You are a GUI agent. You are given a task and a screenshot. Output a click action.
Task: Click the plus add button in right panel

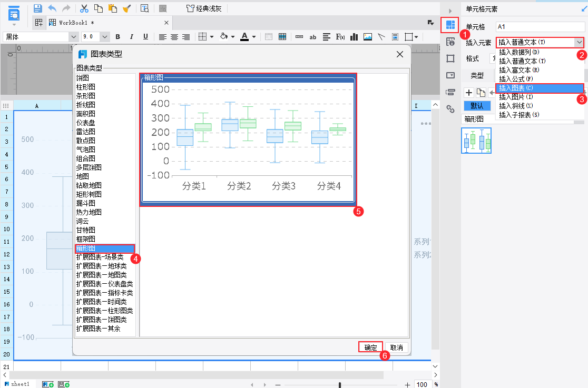click(x=469, y=93)
